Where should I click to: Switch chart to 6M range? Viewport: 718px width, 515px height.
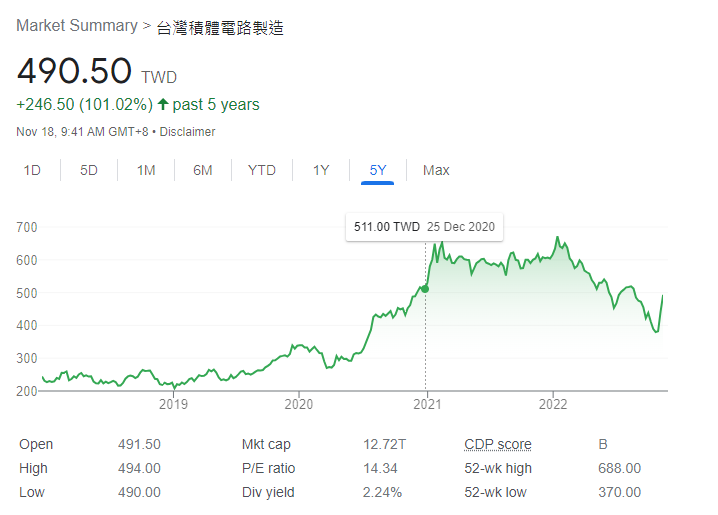tap(203, 170)
